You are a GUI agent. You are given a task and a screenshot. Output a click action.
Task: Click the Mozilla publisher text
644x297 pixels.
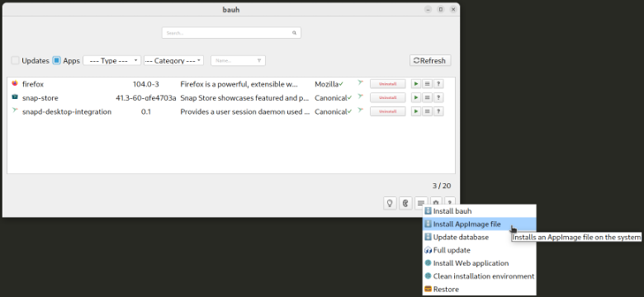pos(326,84)
